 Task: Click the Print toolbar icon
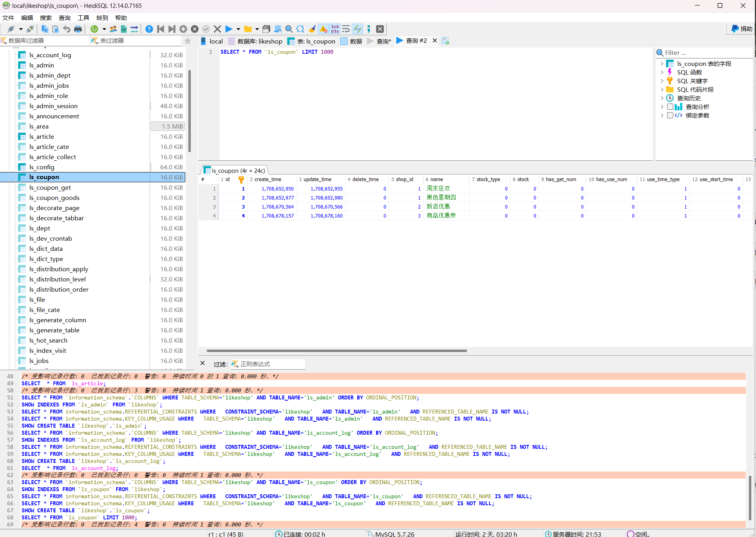tap(78, 29)
